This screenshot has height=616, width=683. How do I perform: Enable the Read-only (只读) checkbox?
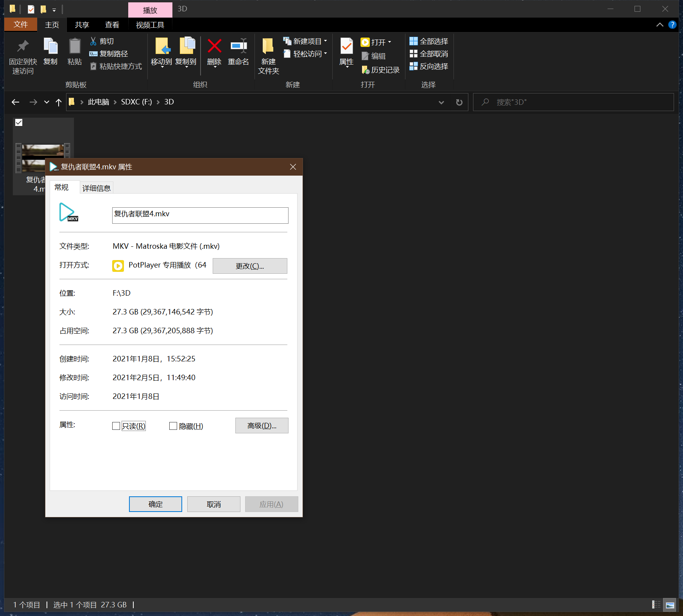pos(116,426)
